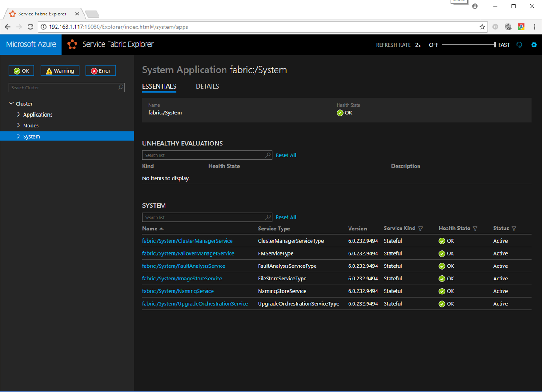Click browser back arrow
This screenshot has width=542, height=392.
pyautogui.click(x=8, y=27)
